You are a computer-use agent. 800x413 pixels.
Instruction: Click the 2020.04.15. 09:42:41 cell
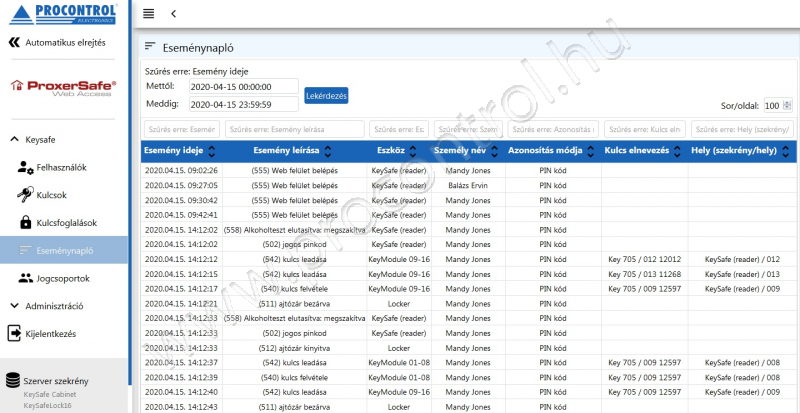coord(181,215)
